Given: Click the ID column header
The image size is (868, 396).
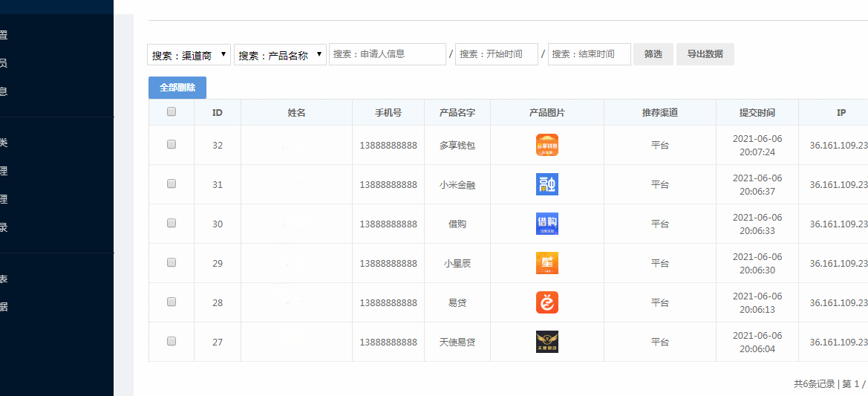Looking at the screenshot, I should coord(217,113).
